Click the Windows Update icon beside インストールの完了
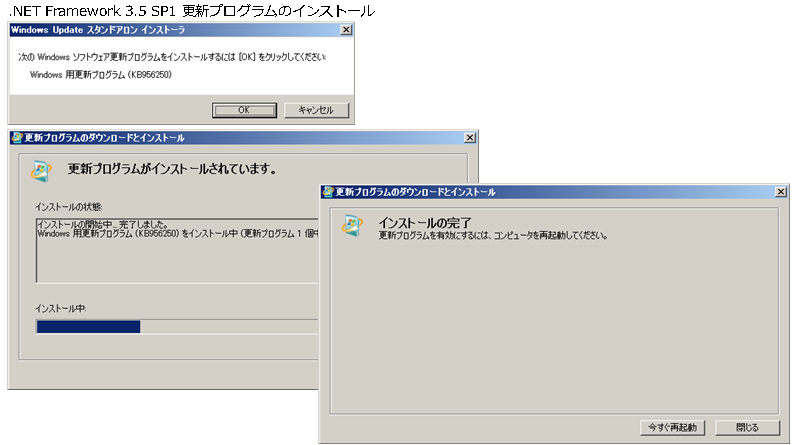 point(352,226)
